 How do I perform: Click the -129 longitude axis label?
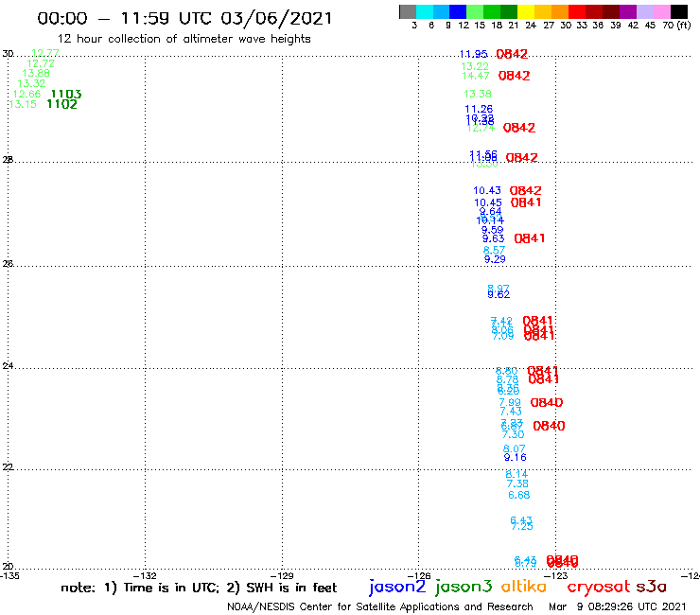click(282, 575)
